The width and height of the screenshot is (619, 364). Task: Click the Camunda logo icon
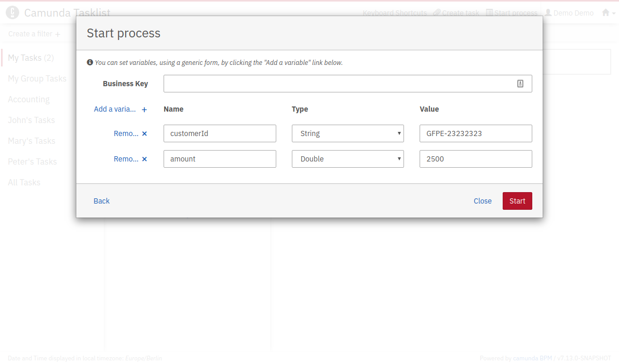[x=12, y=12]
